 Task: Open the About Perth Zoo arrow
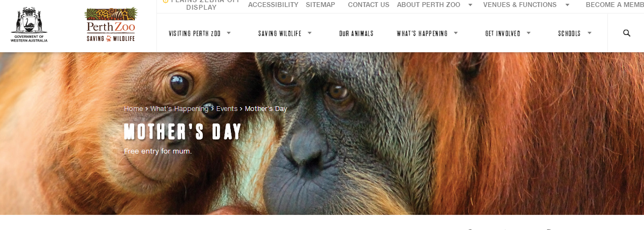[470, 5]
